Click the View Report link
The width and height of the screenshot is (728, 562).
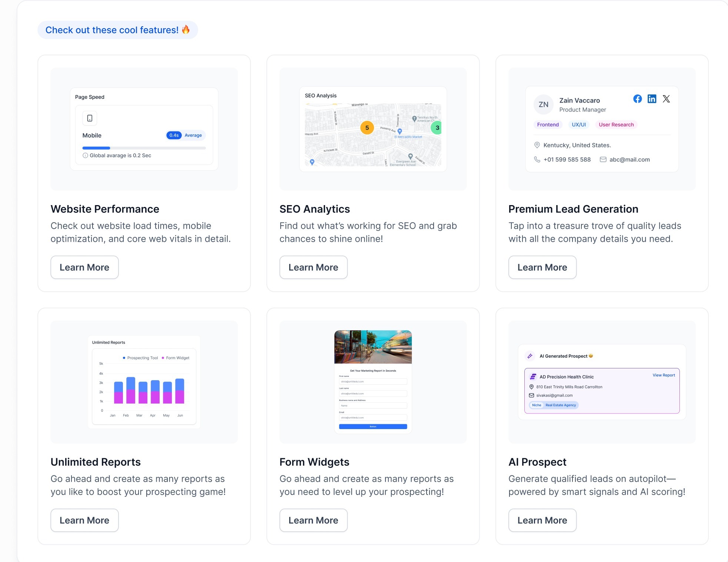click(x=664, y=375)
